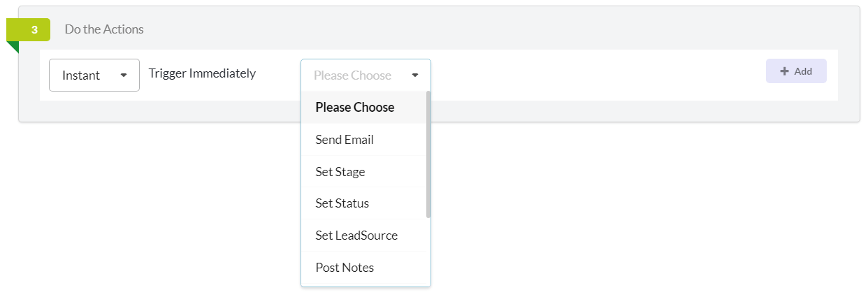
Task: Click the Trigger Immediately label
Action: click(202, 73)
